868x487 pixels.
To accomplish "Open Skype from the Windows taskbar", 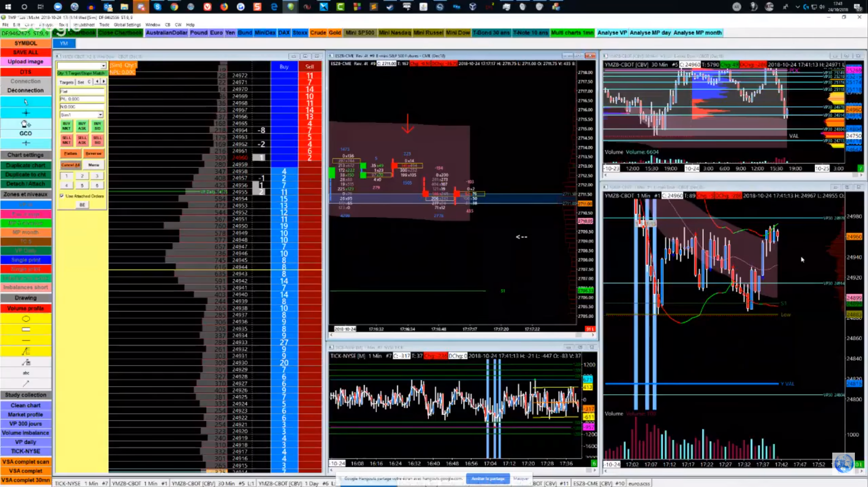I will [157, 7].
